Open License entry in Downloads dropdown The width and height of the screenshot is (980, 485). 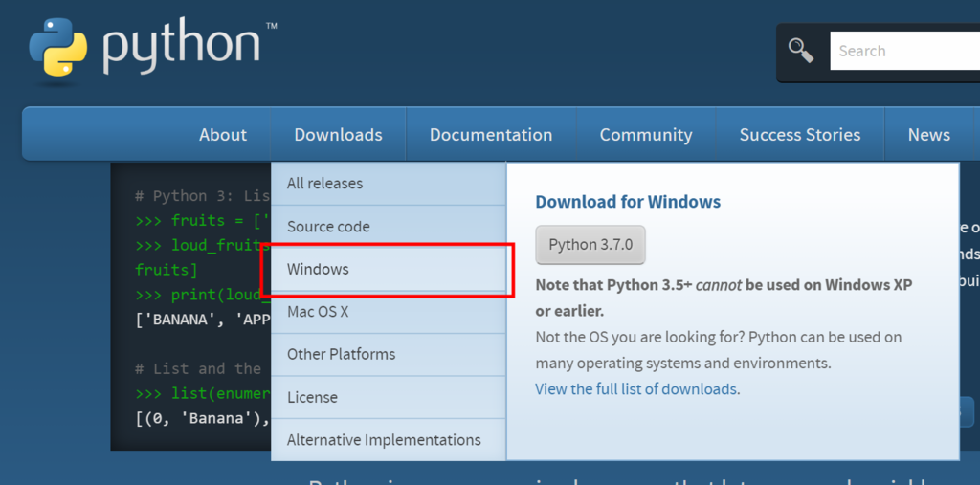[389, 397]
